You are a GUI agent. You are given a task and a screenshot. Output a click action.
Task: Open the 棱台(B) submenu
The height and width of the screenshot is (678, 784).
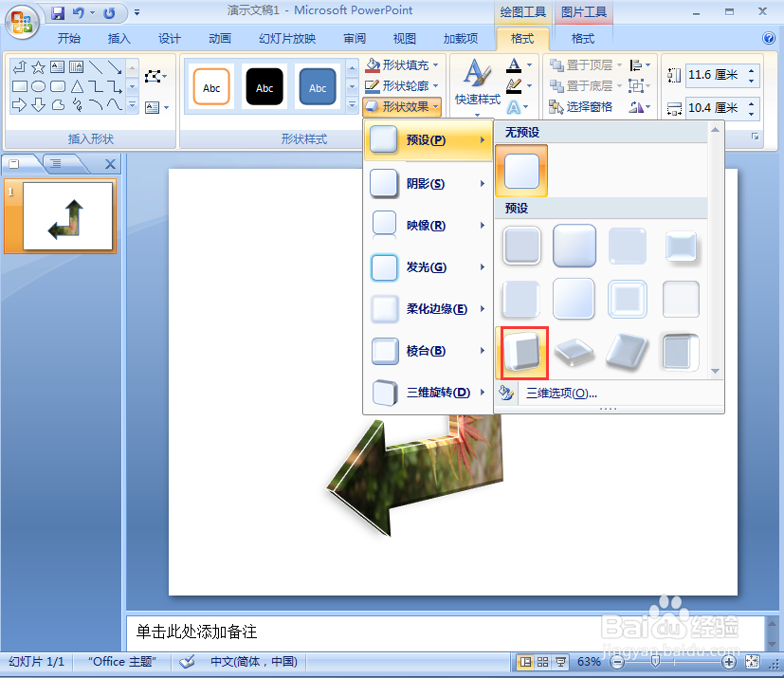point(429,351)
